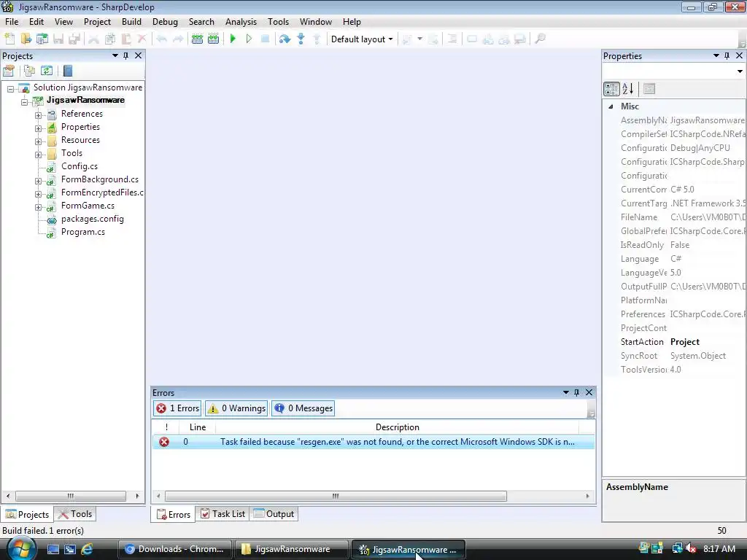The image size is (747, 560).
Task: Click Projects panel horizontal scrollbar thumb
Action: [71, 496]
